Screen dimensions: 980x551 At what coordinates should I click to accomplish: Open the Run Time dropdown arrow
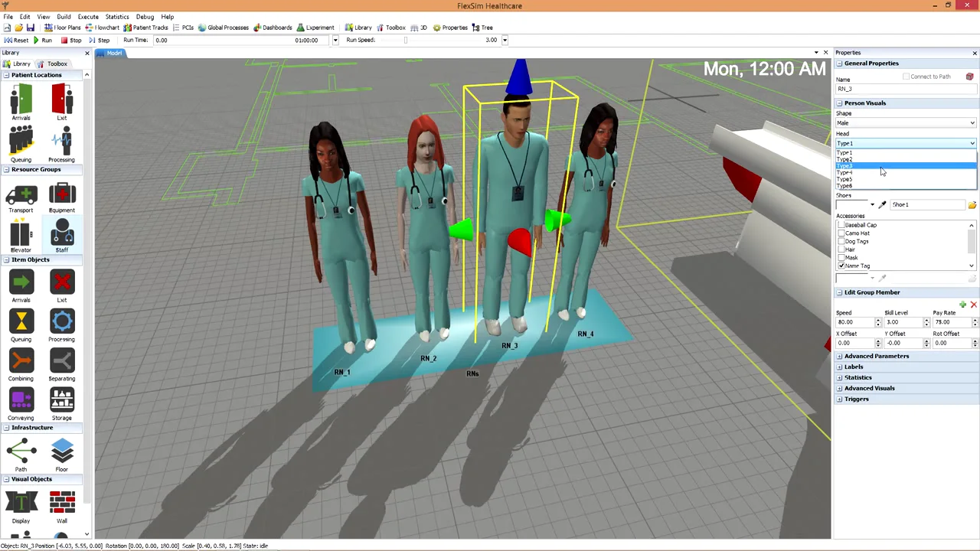point(335,40)
